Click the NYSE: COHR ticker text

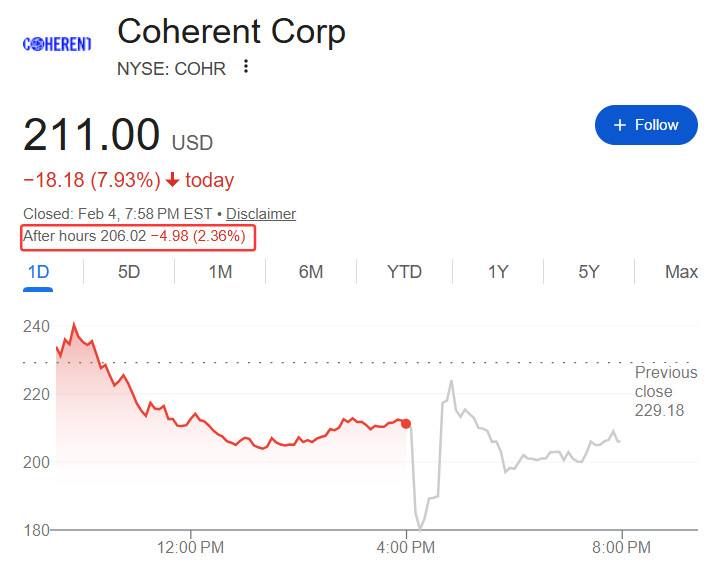click(x=171, y=68)
